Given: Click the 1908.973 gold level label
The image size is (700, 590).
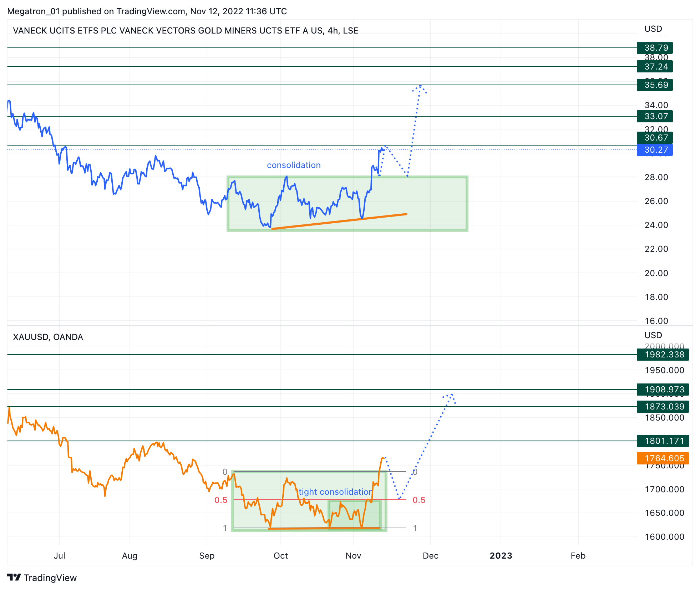Looking at the screenshot, I should point(663,390).
